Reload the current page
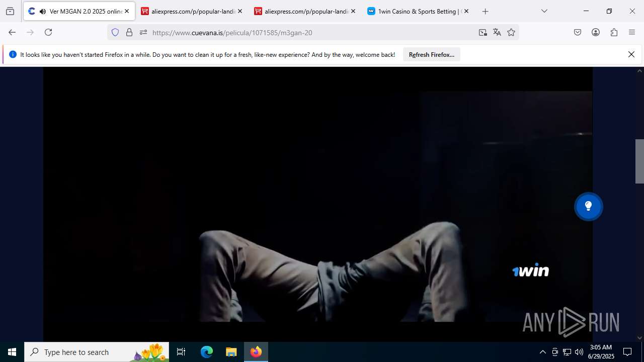 coord(48,32)
